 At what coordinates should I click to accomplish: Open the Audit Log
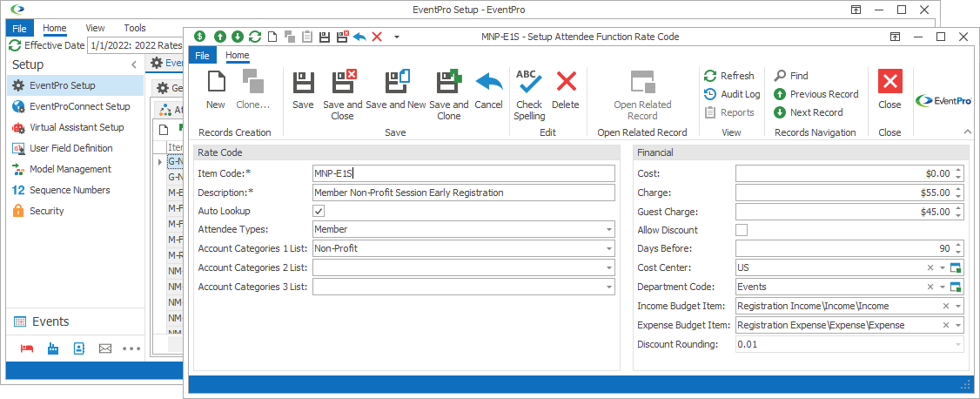pyautogui.click(x=732, y=94)
